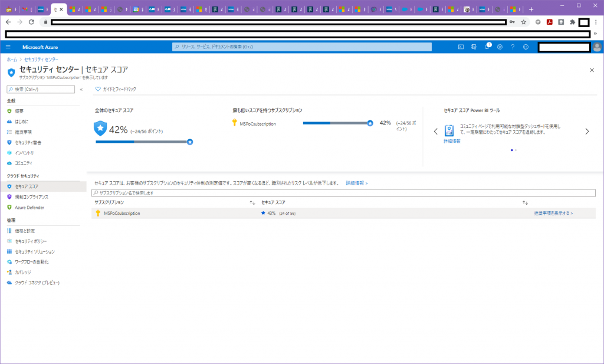The width and height of the screenshot is (604, 364).
Task: Open 詳細情報 link in Power BI card
Action: tap(452, 141)
